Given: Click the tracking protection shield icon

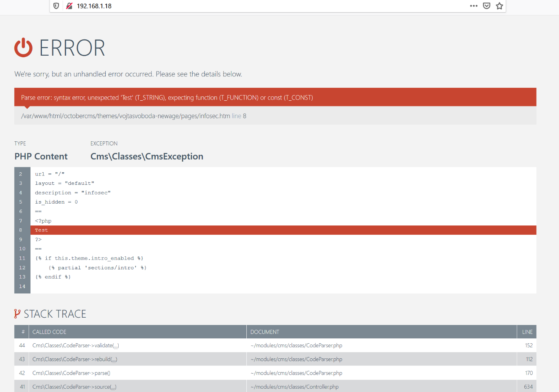Looking at the screenshot, I should (x=57, y=6).
